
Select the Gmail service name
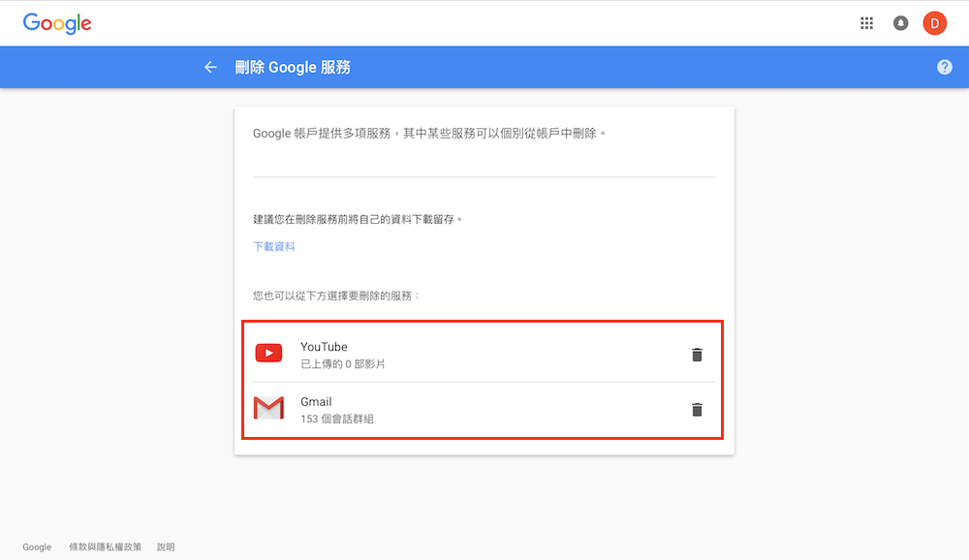tap(316, 402)
